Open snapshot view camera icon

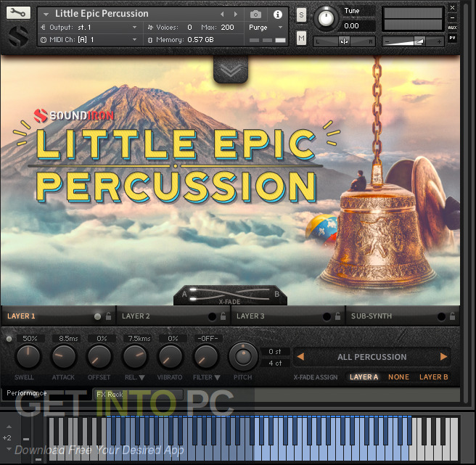coord(255,15)
